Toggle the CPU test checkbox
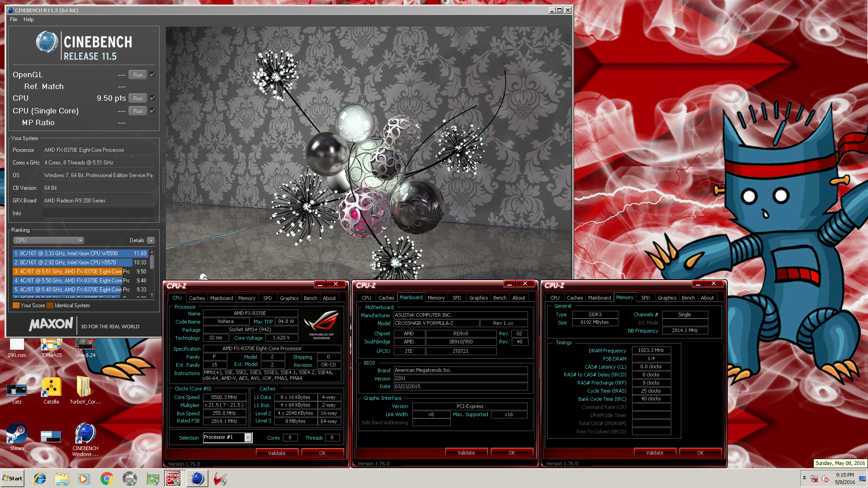The height and width of the screenshot is (488, 868). 153,98
